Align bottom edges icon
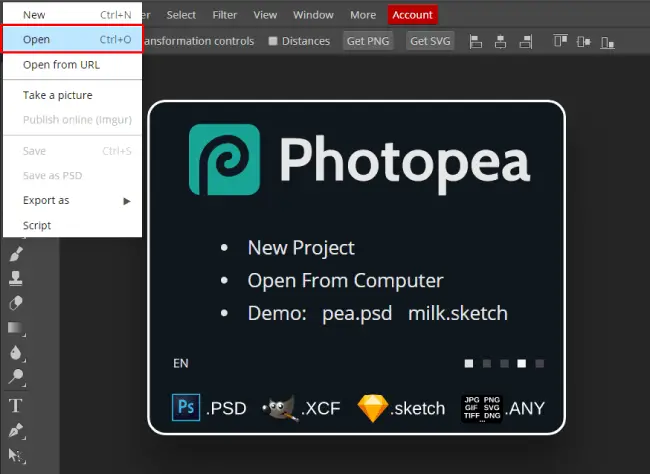Image resolution: width=650 pixels, height=474 pixels. click(x=607, y=42)
